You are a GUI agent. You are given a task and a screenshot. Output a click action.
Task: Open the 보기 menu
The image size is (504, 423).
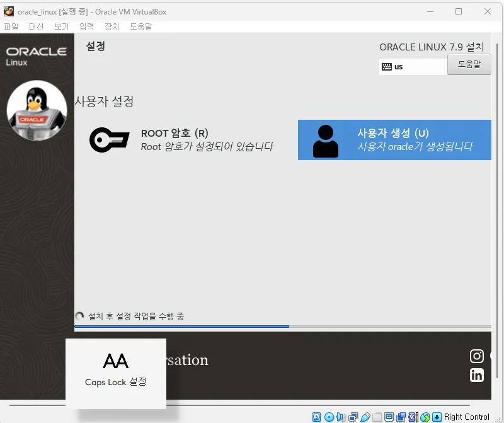click(61, 26)
